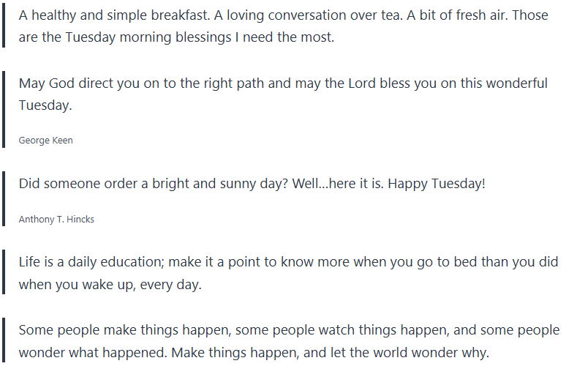Click the "May God direct you" quote line
Screen dimensions: 588x366
(x=282, y=83)
